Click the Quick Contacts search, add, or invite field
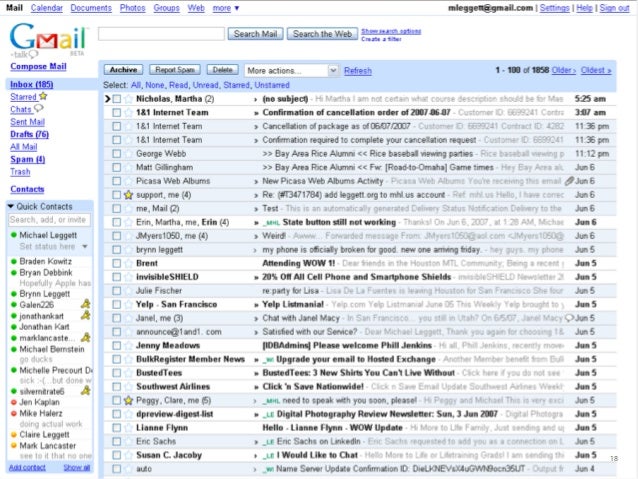 click(x=49, y=220)
